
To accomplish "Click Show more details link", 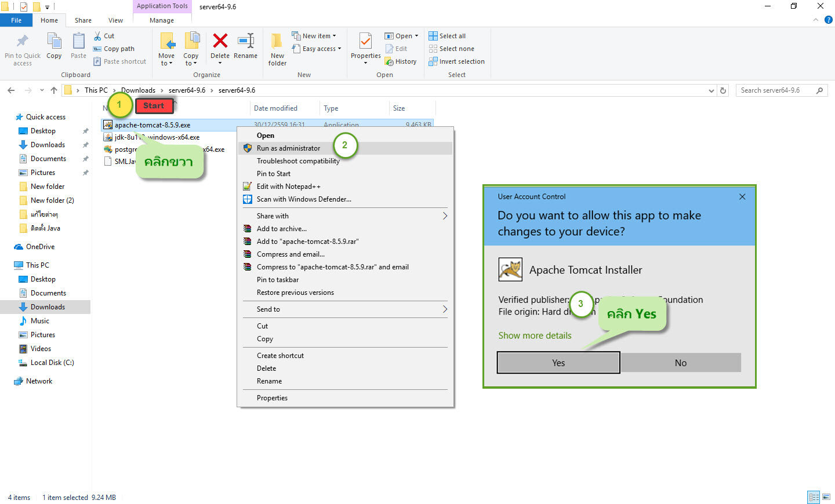I will point(535,335).
